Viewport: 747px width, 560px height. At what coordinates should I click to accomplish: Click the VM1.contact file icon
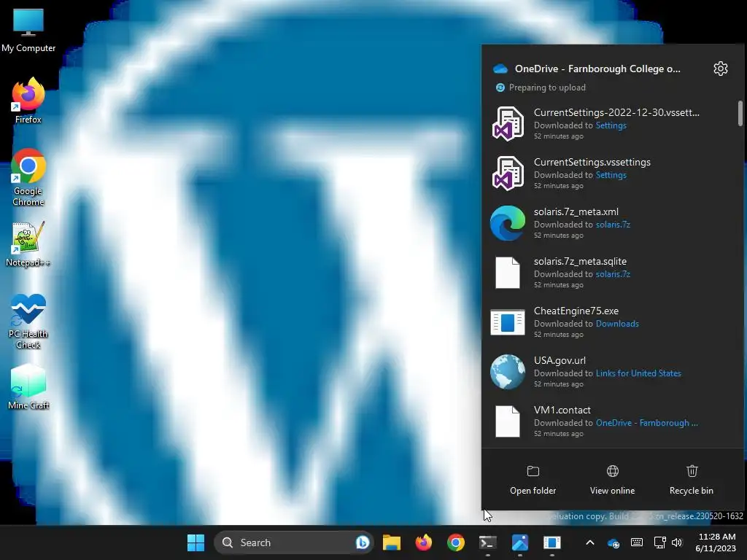click(508, 421)
